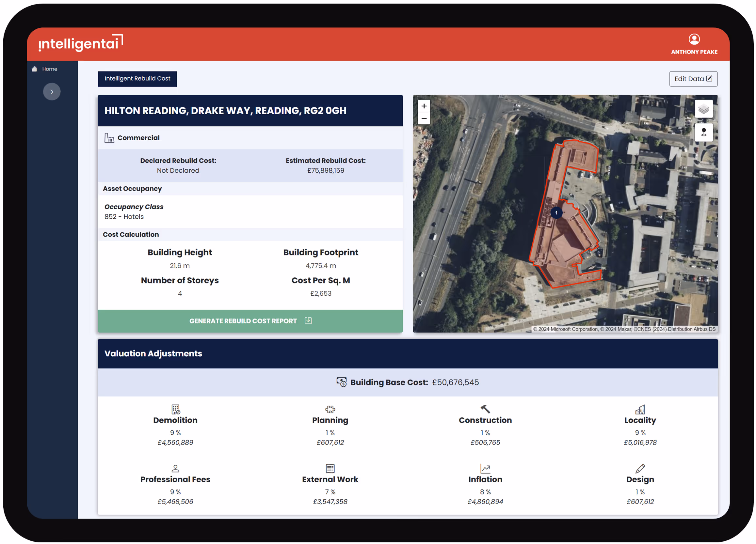The image size is (756, 544).
Task: Click the Home house icon in sidebar
Action: (x=34, y=69)
